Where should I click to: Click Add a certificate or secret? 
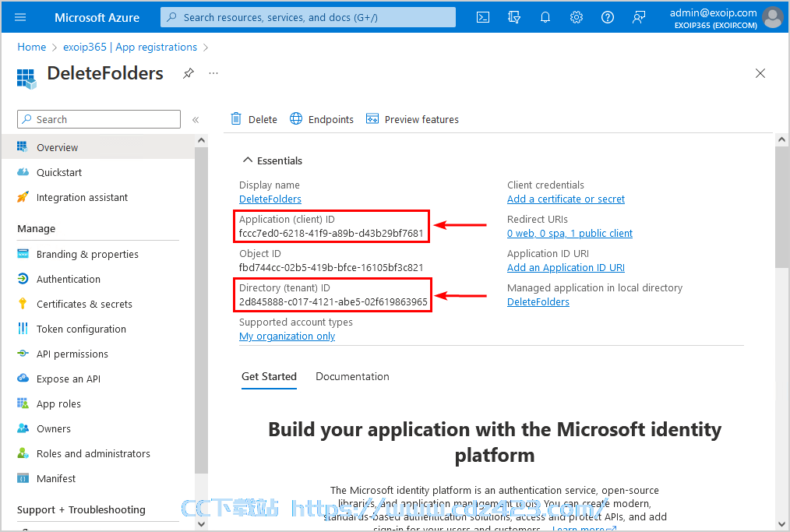tap(566, 199)
